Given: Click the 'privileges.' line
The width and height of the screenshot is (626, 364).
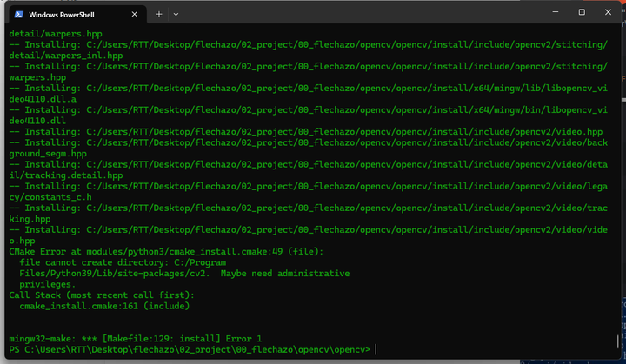Looking at the screenshot, I should coord(47,284).
